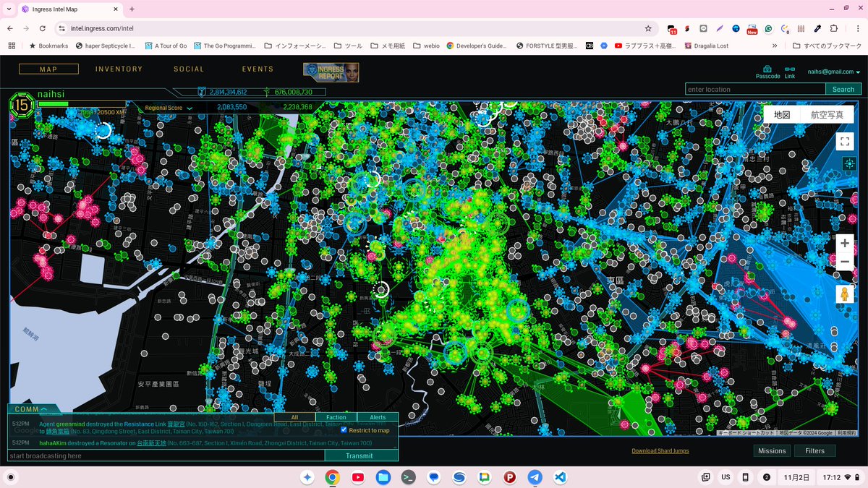868x488 pixels.
Task: Click the Transmit button
Action: coord(359,455)
